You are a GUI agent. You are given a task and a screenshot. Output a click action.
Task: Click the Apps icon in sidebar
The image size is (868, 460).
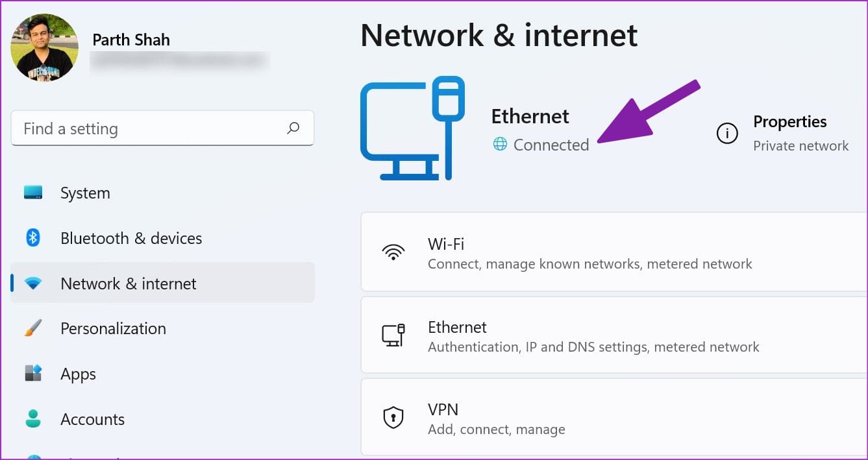coord(33,374)
